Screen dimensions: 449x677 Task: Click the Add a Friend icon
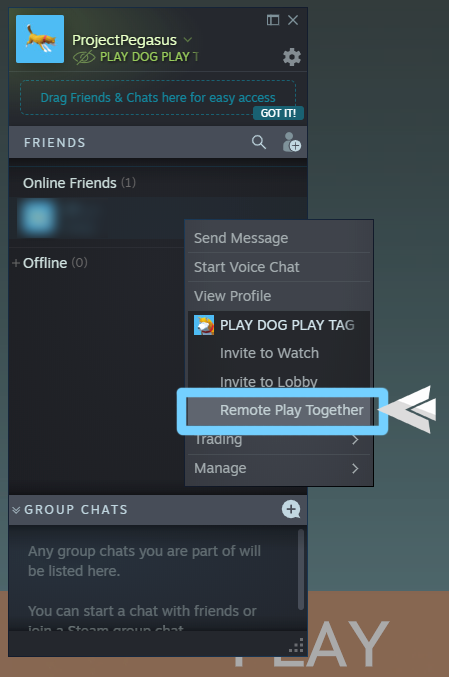291,142
